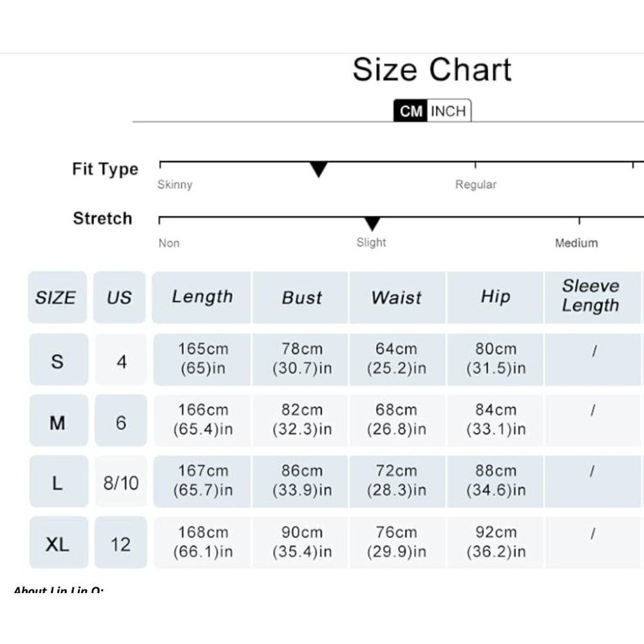The image size is (644, 644).
Task: Click the Hip column header
Action: (495, 297)
